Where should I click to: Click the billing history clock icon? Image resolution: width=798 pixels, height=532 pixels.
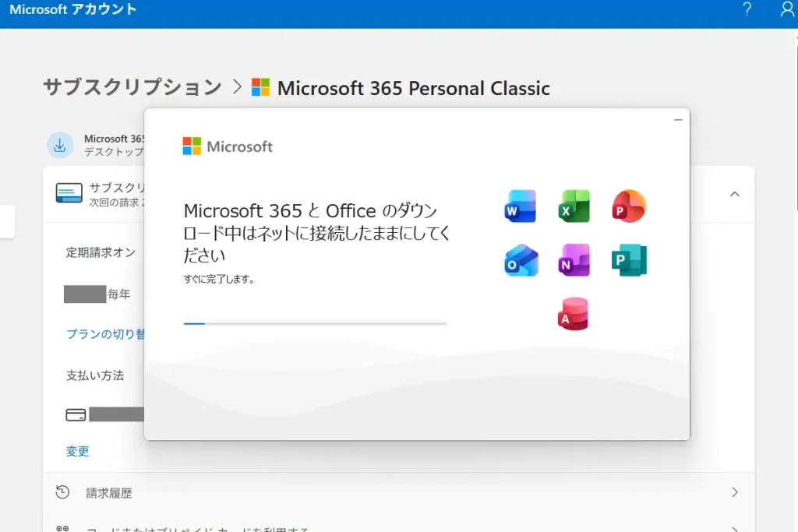coord(62,492)
